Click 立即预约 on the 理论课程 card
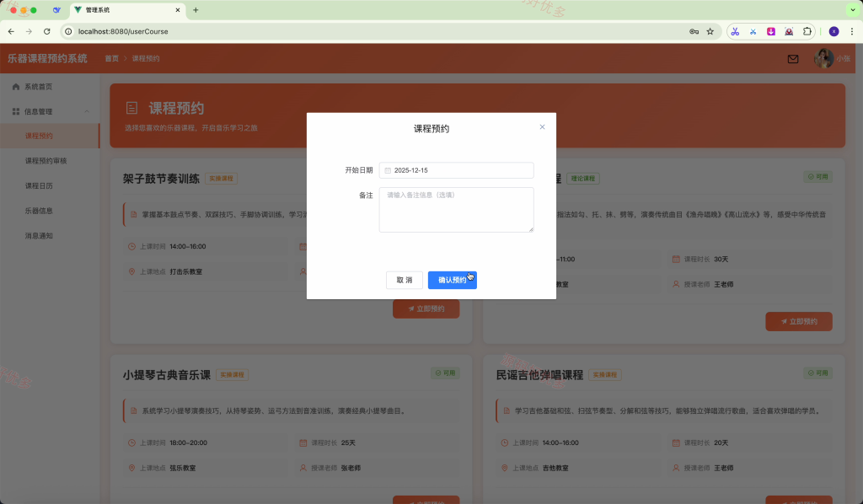Image resolution: width=863 pixels, height=504 pixels. coord(799,321)
